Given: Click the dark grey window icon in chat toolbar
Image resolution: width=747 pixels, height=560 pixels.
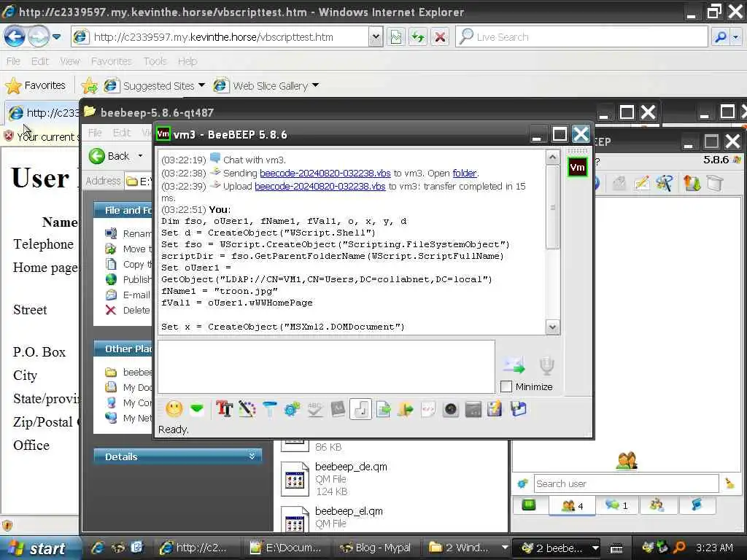Looking at the screenshot, I should 473,409.
